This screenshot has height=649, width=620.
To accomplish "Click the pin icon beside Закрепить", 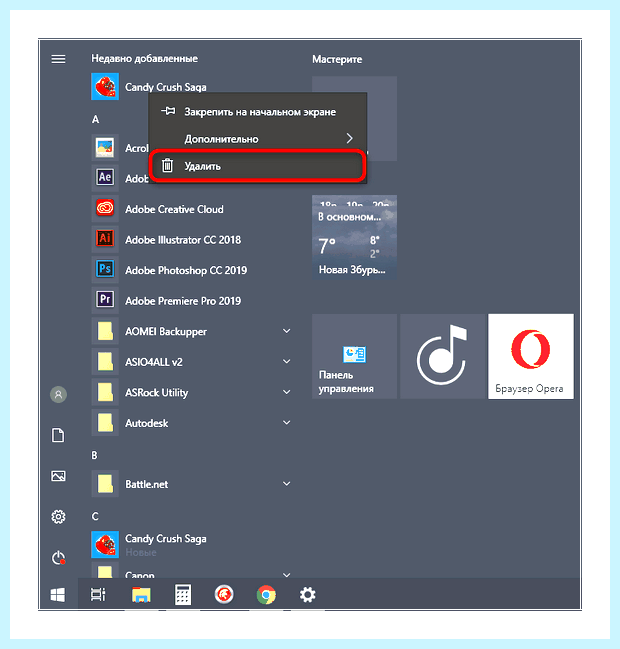I will coord(168,111).
